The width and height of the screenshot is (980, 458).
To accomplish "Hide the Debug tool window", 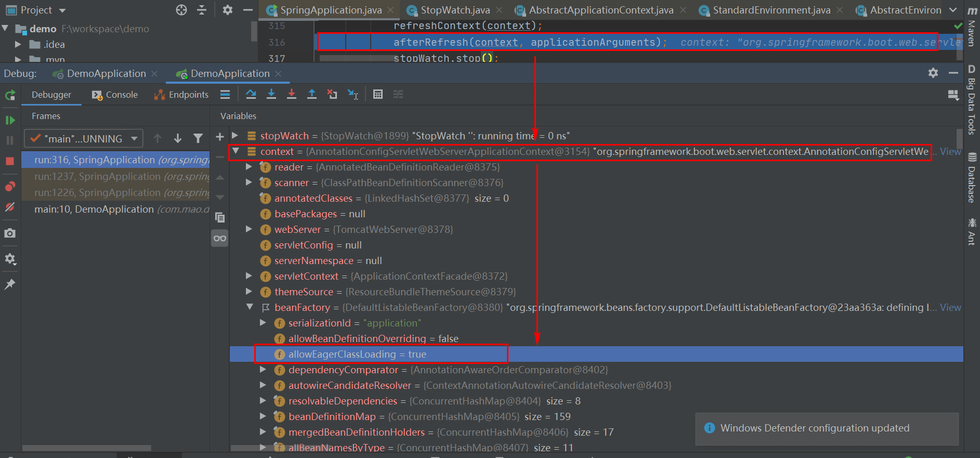I will [953, 73].
